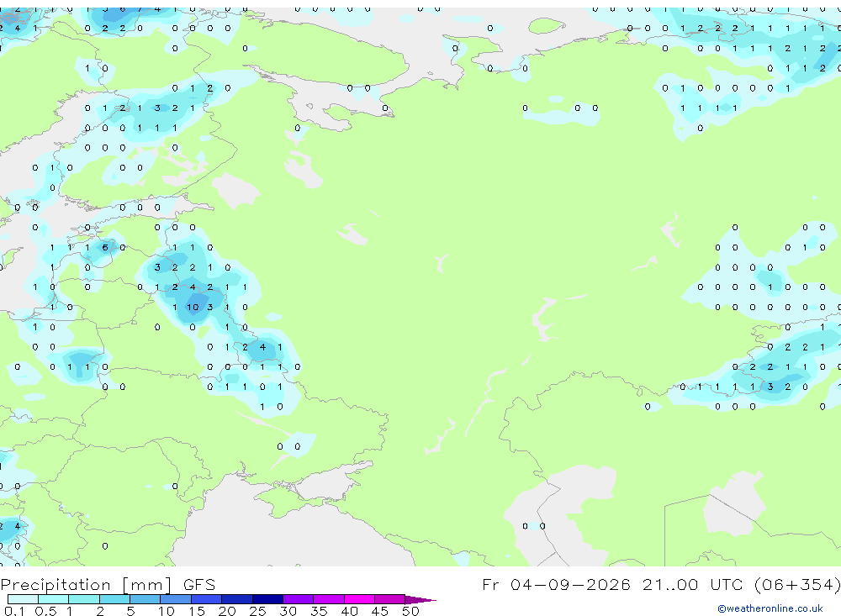Select the 20–25 mm dark blue legend swatch
The width and height of the screenshot is (841, 616).
pyautogui.click(x=236, y=599)
